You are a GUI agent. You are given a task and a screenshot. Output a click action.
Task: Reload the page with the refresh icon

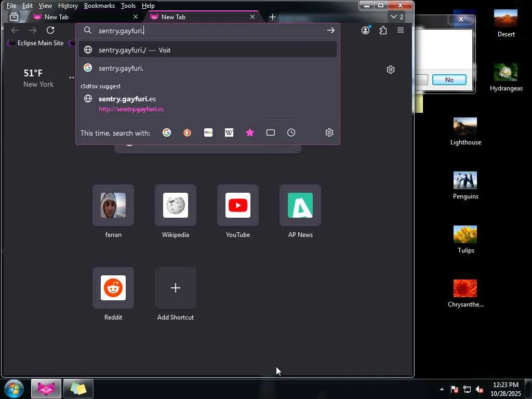[50, 30]
